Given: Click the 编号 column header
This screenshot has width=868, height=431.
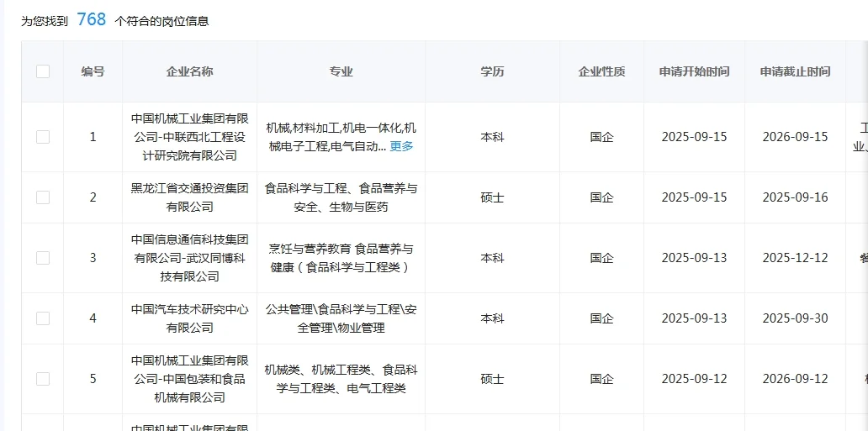Looking at the screenshot, I should coord(93,71).
